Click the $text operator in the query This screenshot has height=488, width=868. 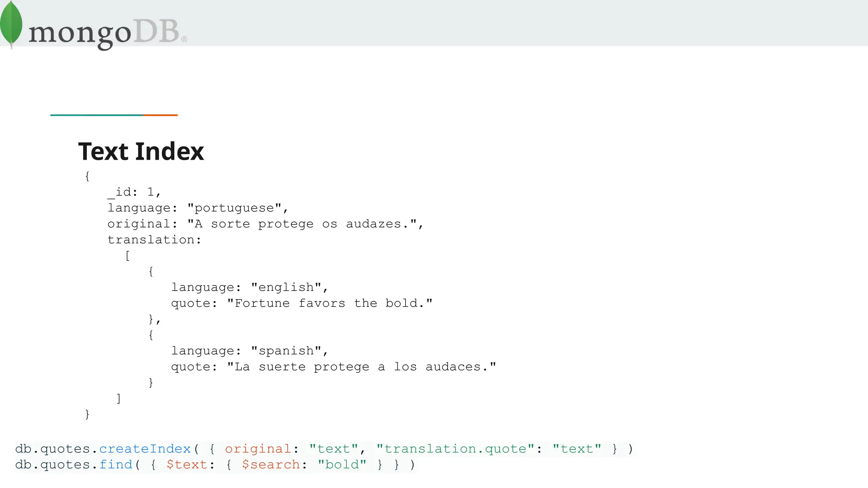[x=187, y=465]
